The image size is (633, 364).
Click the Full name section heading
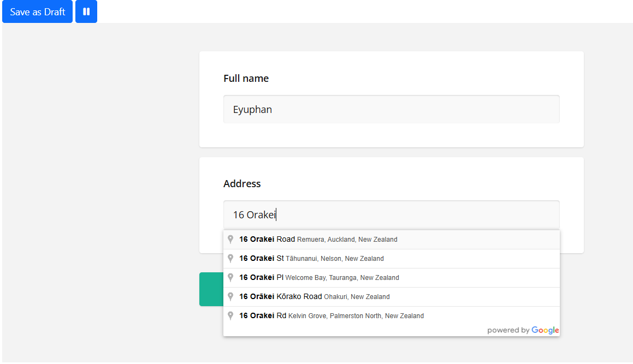[246, 78]
